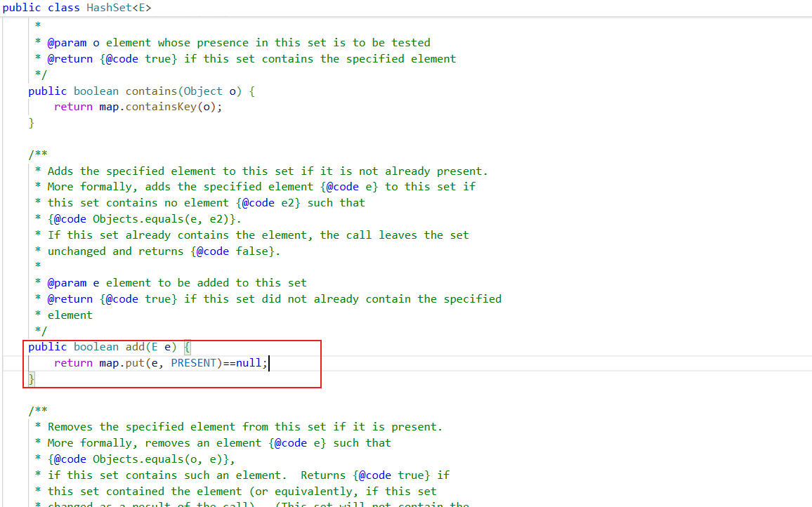Click the '{@code e2}' text in Javadoc

click(268, 203)
